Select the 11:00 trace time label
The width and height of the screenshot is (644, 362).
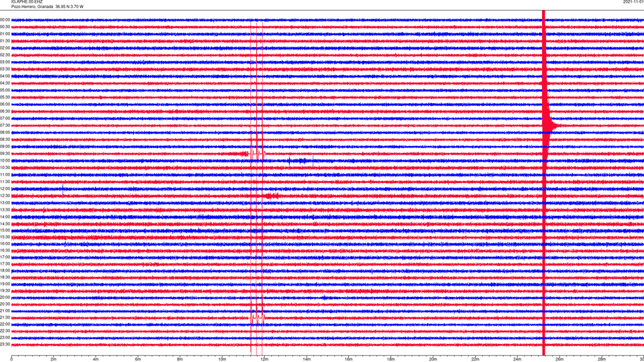point(5,174)
